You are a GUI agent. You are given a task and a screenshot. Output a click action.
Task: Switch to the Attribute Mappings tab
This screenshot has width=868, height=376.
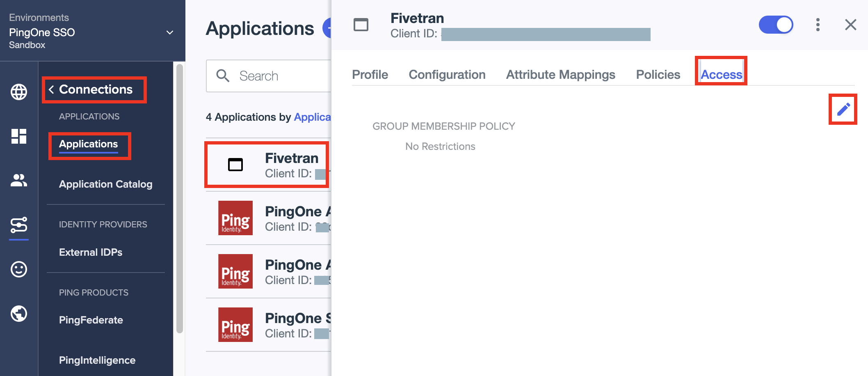point(561,74)
